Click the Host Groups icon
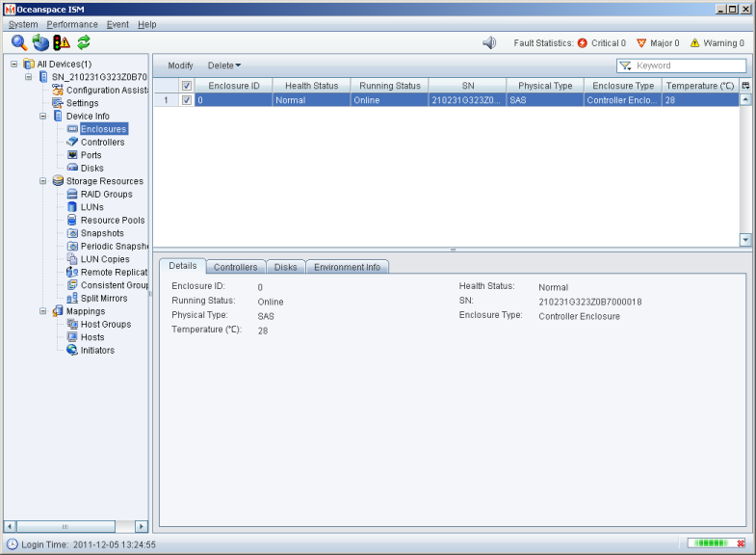This screenshot has height=555, width=756. 72,324
